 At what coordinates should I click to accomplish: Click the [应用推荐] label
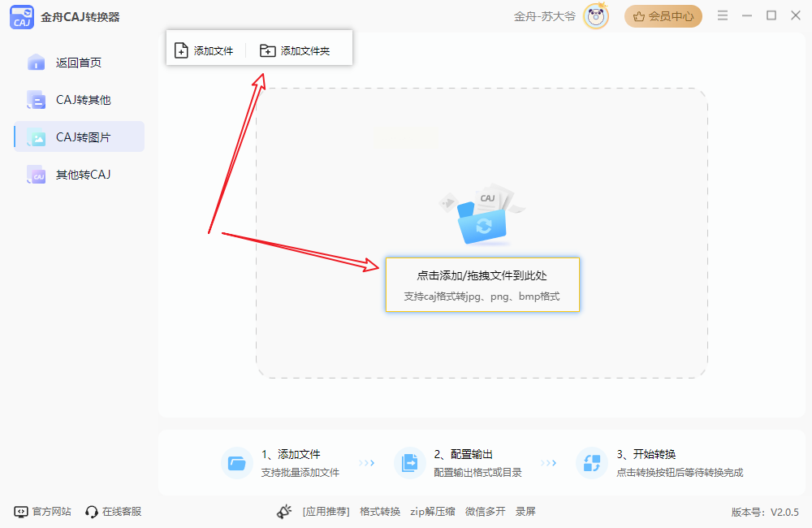tap(326, 512)
